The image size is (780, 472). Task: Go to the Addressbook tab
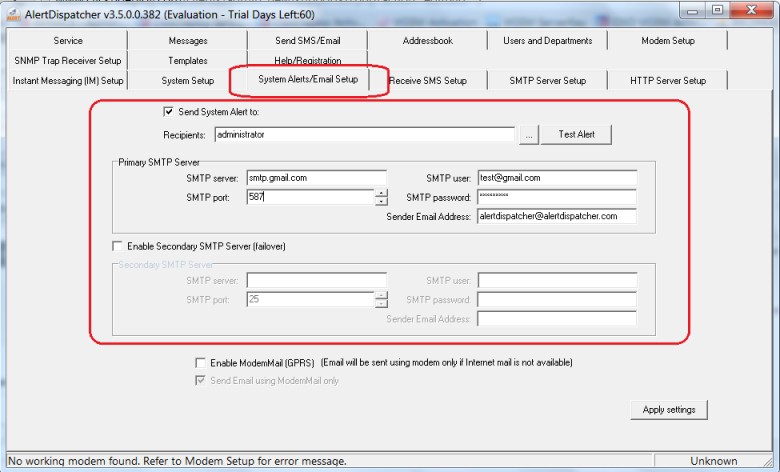tap(427, 41)
